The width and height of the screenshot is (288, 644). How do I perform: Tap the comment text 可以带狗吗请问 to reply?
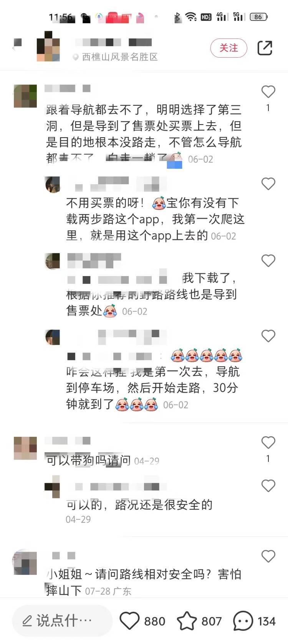pos(88,461)
